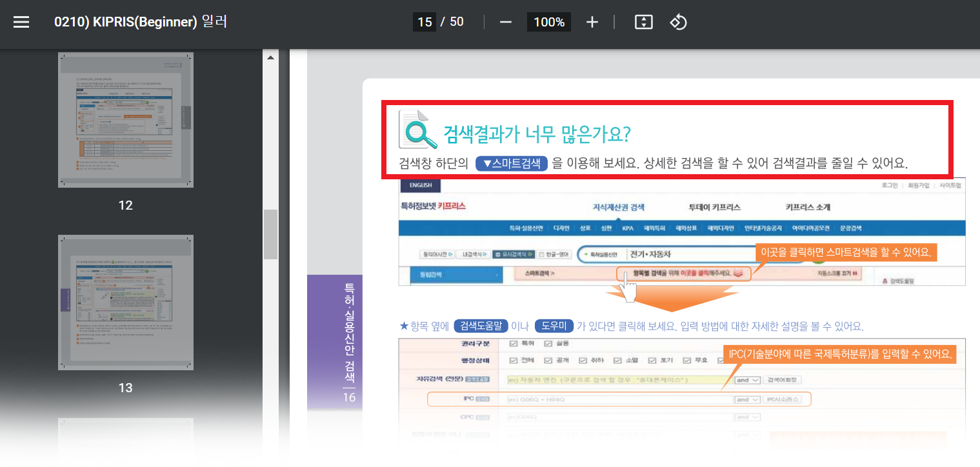Toggle the 한글-영어 checkbox
The image size is (980, 467).
541,254
